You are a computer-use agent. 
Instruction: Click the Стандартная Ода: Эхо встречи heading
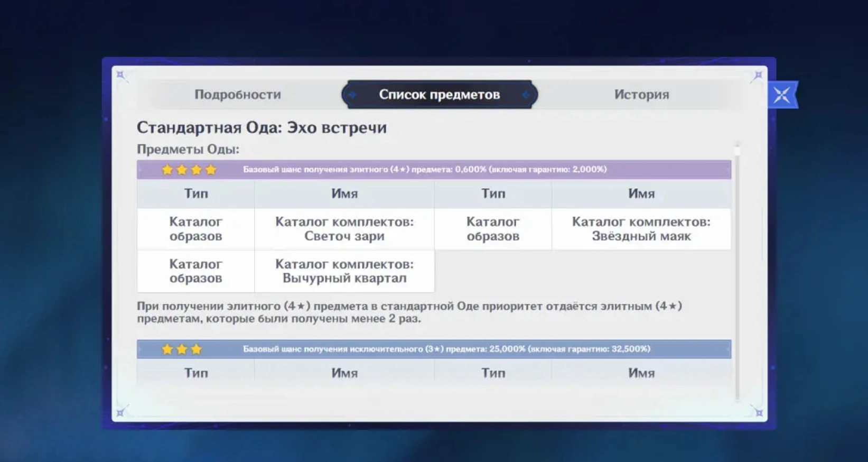click(262, 127)
